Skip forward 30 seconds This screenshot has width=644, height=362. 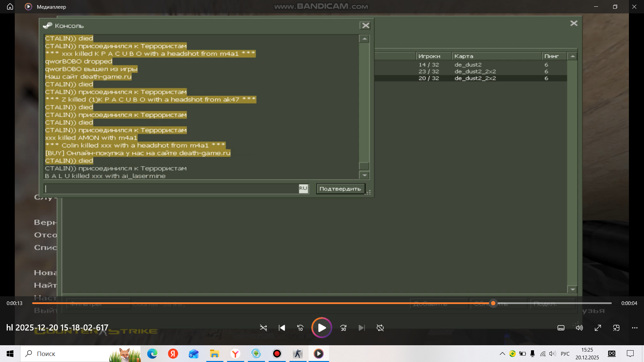343,328
